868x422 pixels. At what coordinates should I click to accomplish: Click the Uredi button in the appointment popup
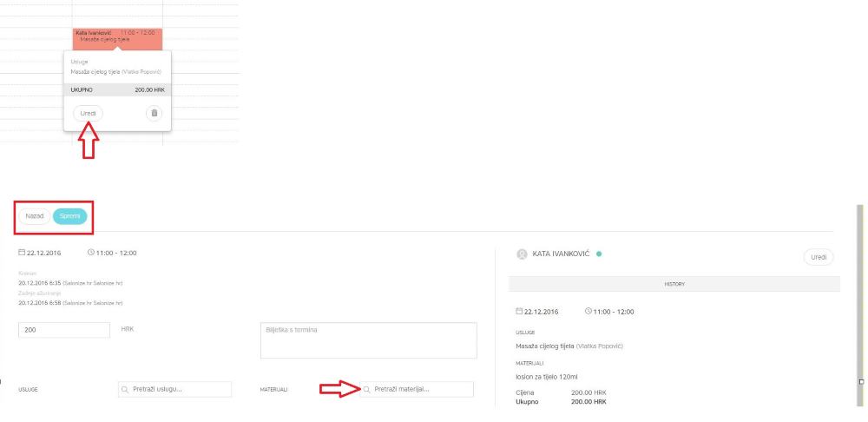coord(88,114)
